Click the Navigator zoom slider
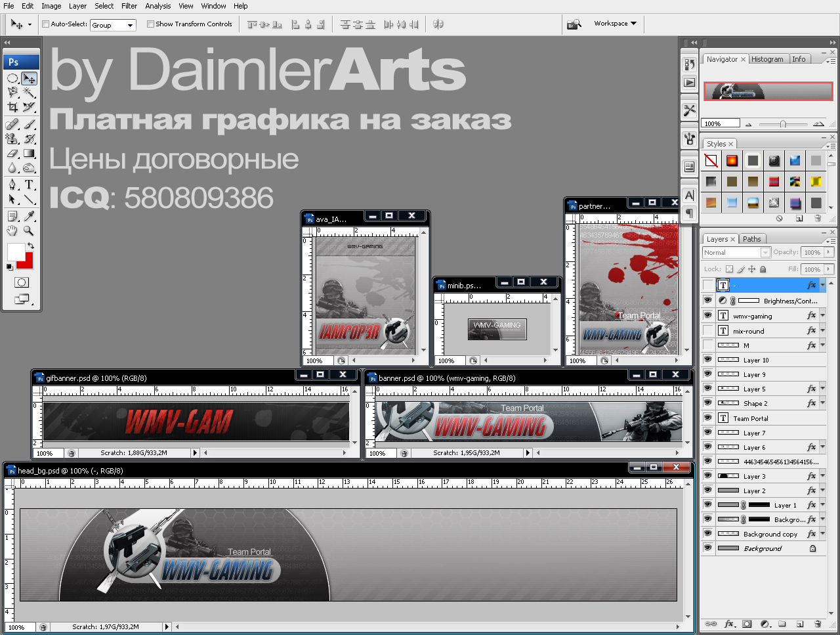840x635 pixels. point(783,124)
